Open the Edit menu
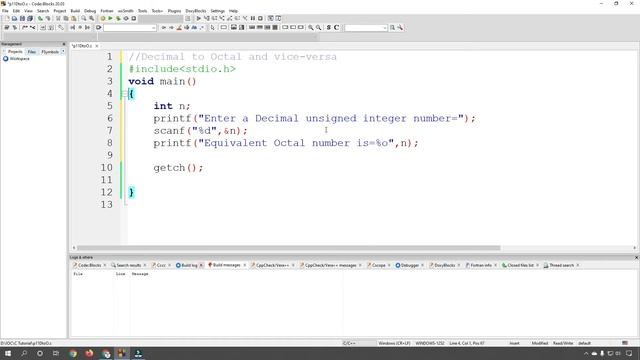Viewport: 640px width, 360px height. click(x=16, y=11)
